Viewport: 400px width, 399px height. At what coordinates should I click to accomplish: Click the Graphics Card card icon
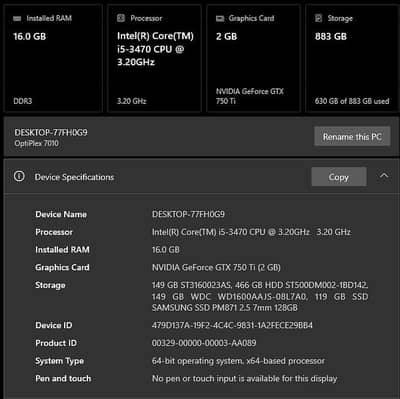tap(220, 18)
